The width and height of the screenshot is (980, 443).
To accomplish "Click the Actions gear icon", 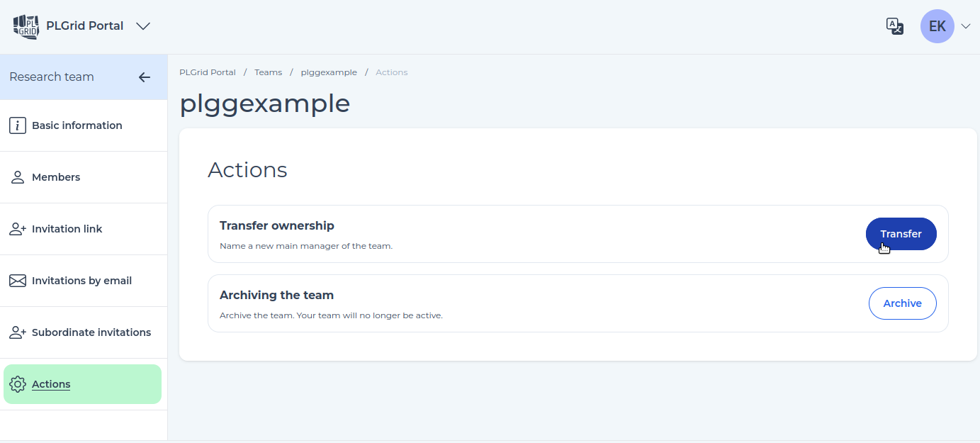I will click(x=18, y=384).
